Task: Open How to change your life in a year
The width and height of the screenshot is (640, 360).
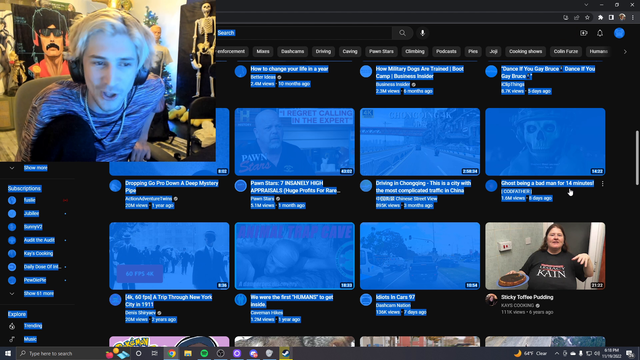Action: 289,69
